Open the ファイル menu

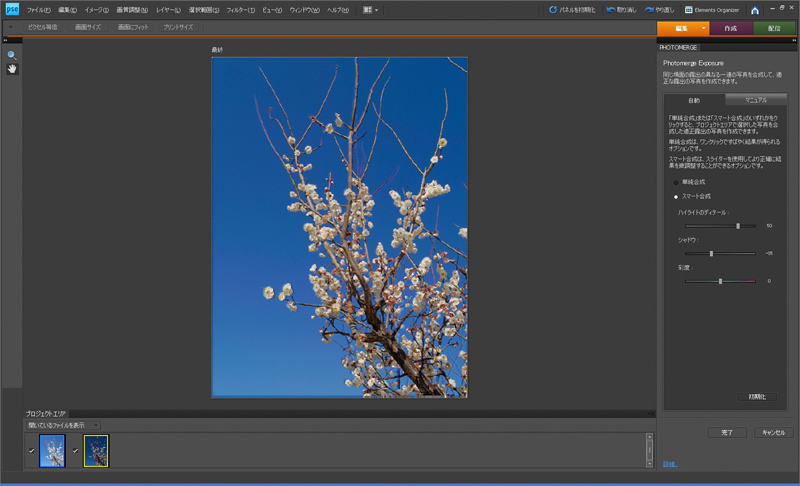coord(39,10)
